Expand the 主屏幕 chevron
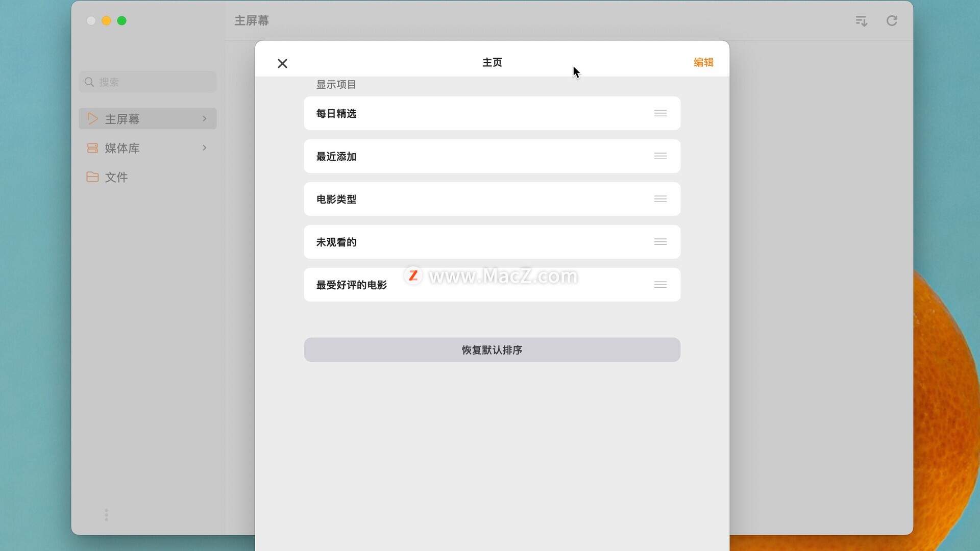This screenshot has width=980, height=551. (x=205, y=119)
